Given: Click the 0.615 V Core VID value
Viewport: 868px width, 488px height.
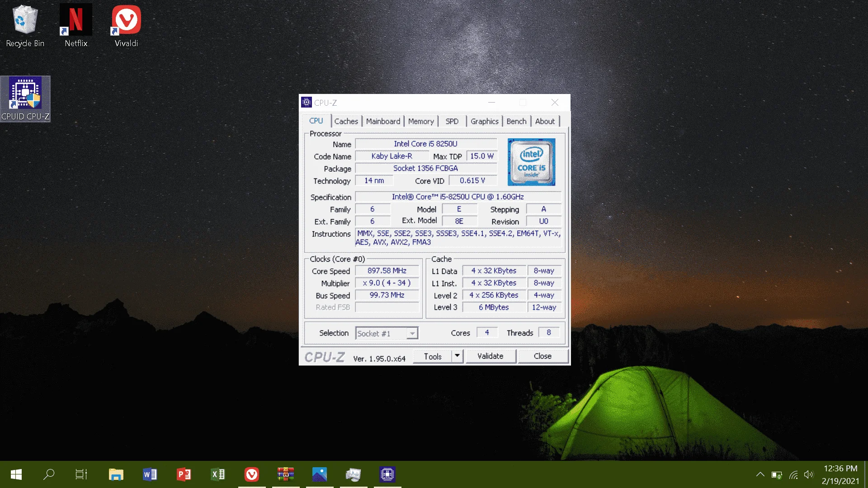Looking at the screenshot, I should click(x=472, y=180).
